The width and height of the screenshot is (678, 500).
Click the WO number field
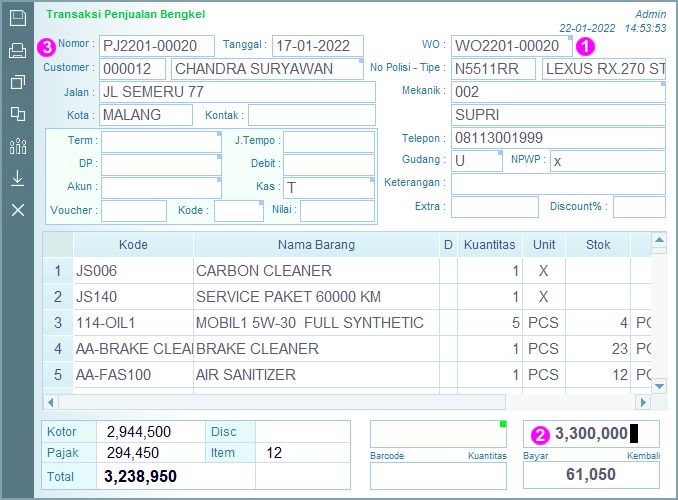pos(510,46)
